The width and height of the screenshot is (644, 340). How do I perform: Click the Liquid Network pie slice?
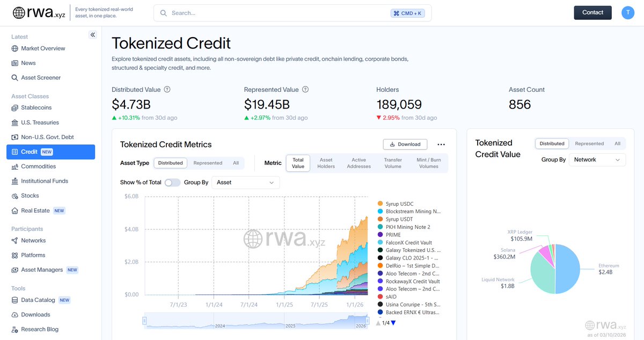point(542,274)
